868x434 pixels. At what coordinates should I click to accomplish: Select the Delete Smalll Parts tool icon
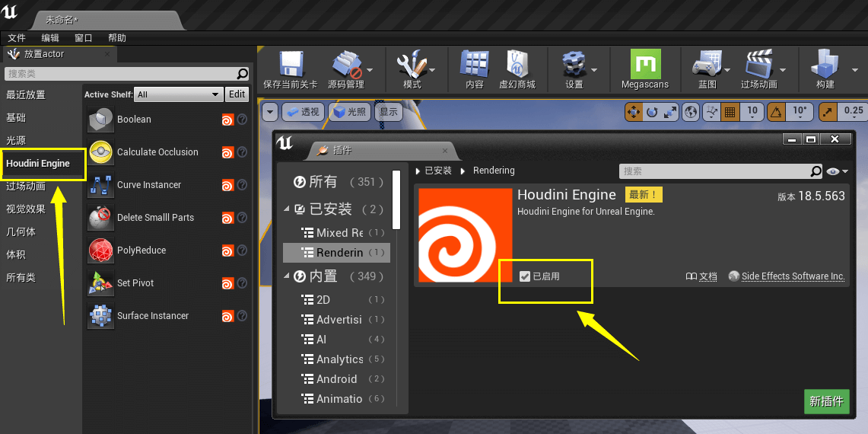pos(100,217)
